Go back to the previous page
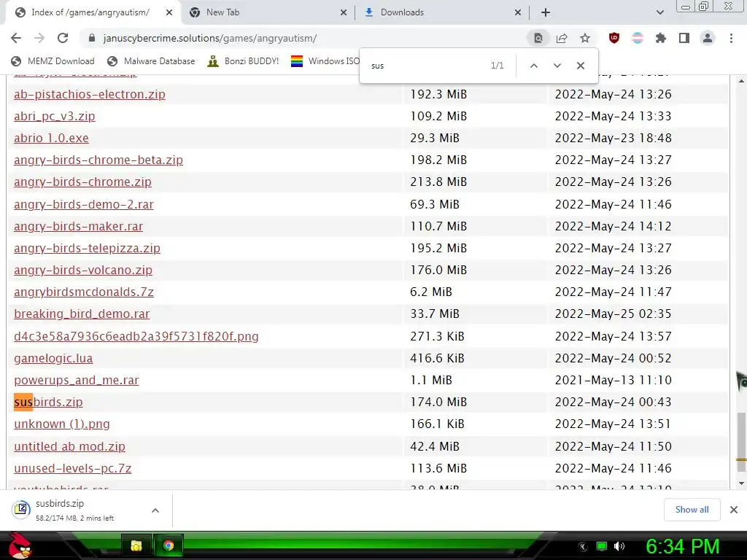The height and width of the screenshot is (560, 747). [x=16, y=38]
